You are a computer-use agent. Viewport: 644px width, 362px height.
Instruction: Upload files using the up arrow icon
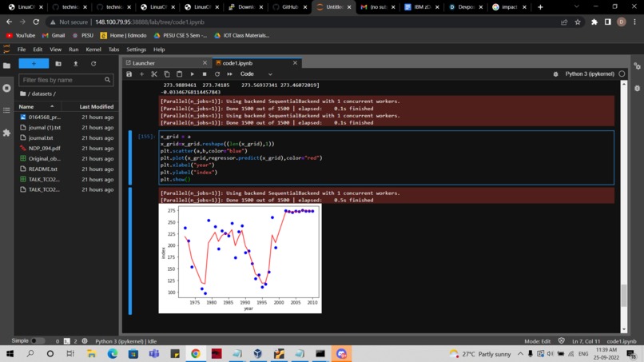[x=76, y=64]
